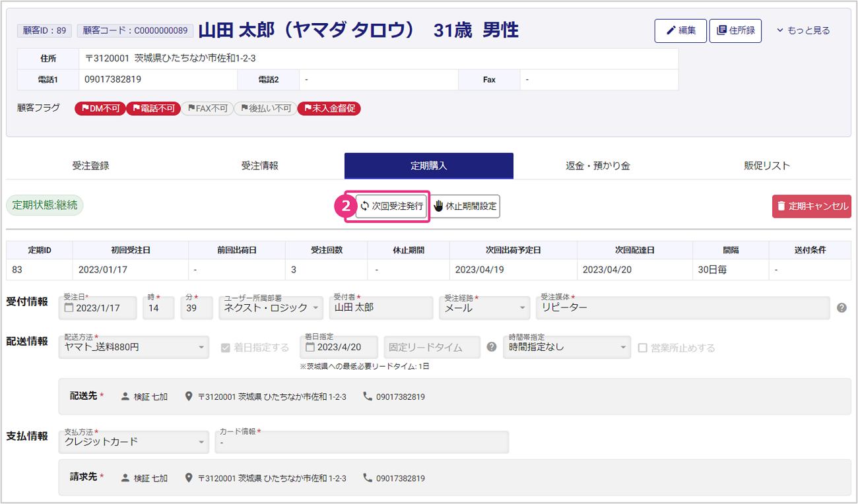Click the person icon in 配送先 row
This screenshot has height=504, width=858.
tap(125, 396)
